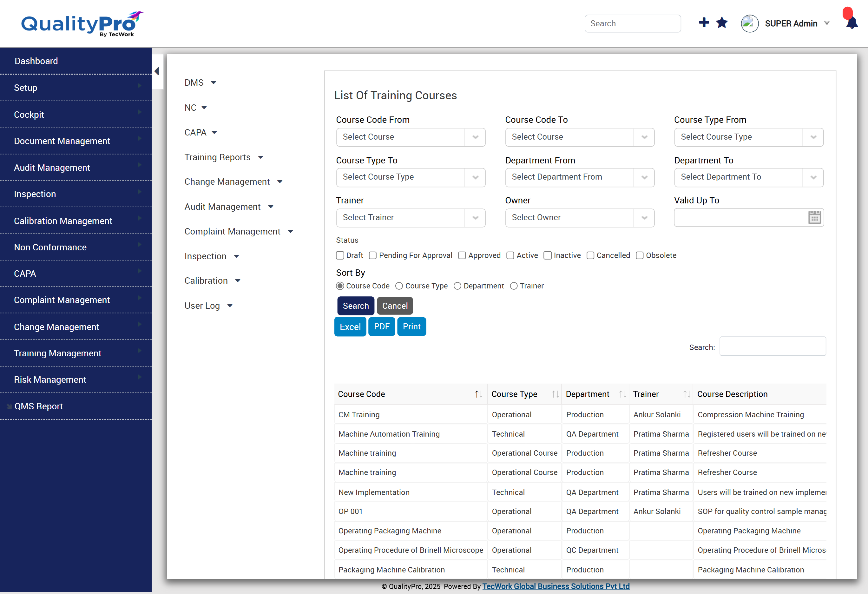Select the Trainer sort radio button

pyautogui.click(x=514, y=286)
